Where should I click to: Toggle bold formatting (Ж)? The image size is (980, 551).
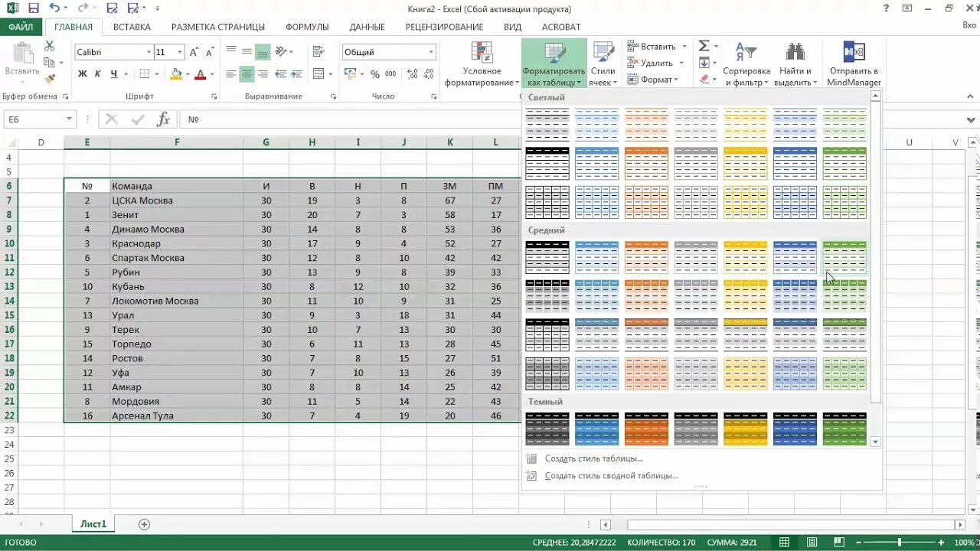[x=82, y=74]
